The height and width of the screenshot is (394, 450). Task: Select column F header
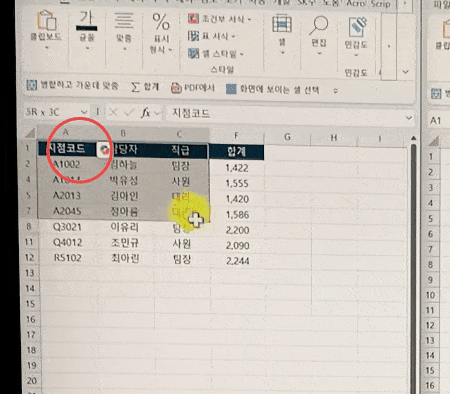pyautogui.click(x=236, y=135)
